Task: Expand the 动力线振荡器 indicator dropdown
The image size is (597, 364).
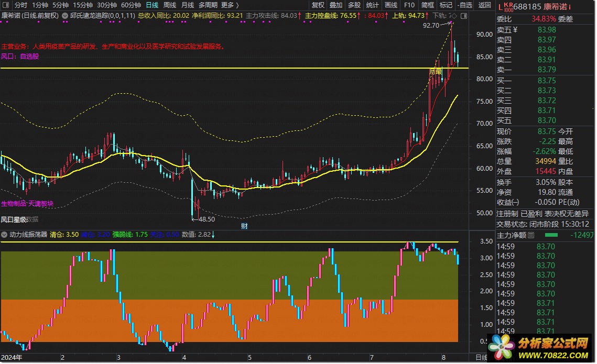Action: click(x=4, y=234)
